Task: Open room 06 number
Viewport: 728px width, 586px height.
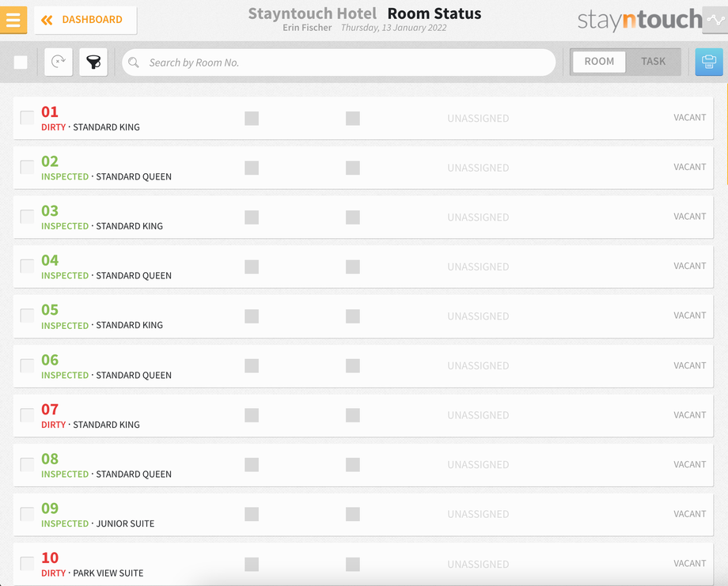Action: [x=50, y=360]
